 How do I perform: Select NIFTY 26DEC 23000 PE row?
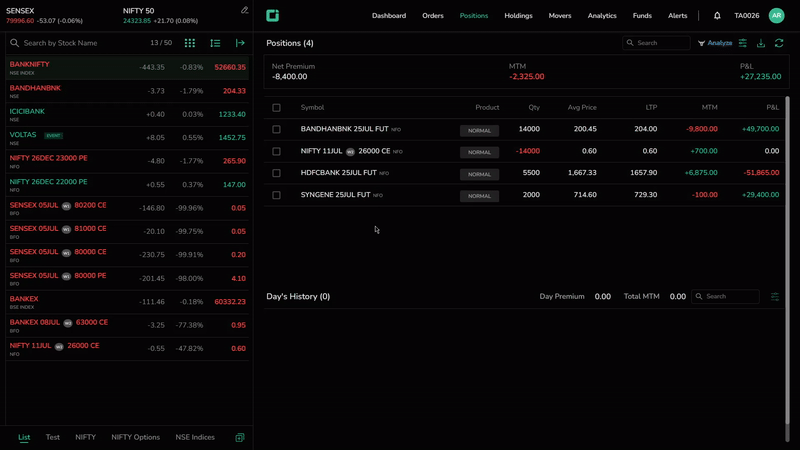pos(127,161)
